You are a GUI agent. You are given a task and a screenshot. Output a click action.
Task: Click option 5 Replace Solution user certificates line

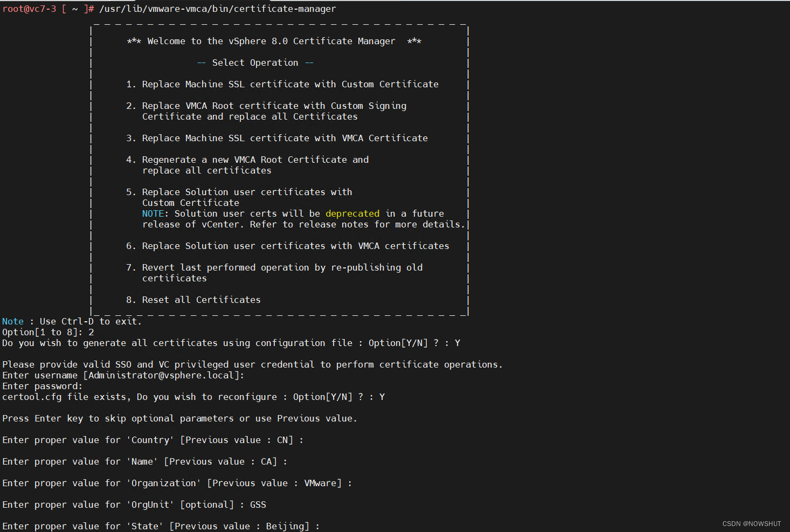tap(239, 192)
